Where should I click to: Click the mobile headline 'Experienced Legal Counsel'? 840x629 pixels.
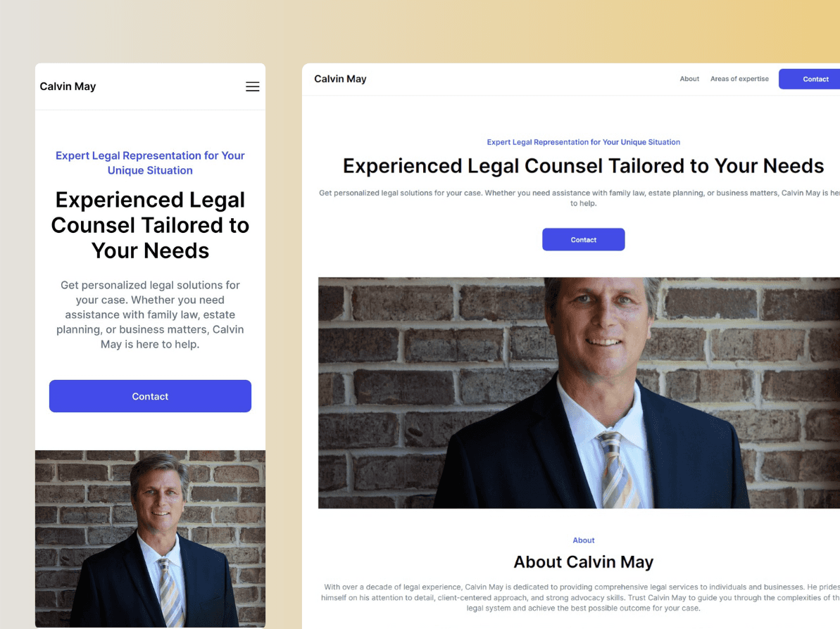pyautogui.click(x=150, y=212)
